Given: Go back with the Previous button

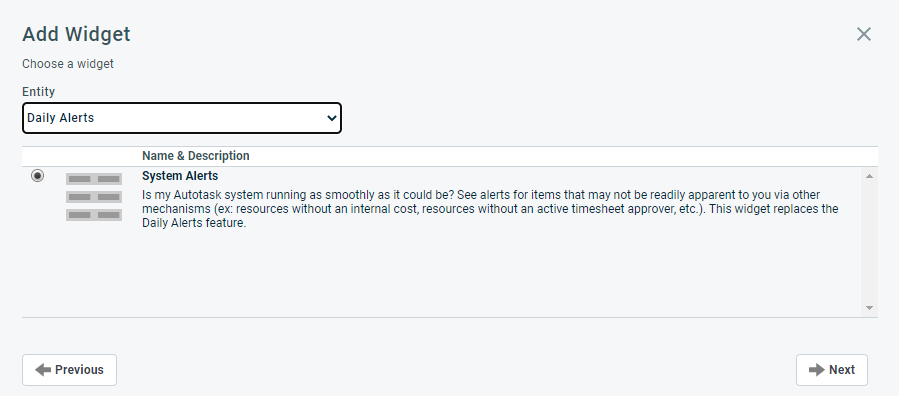Looking at the screenshot, I should [69, 370].
